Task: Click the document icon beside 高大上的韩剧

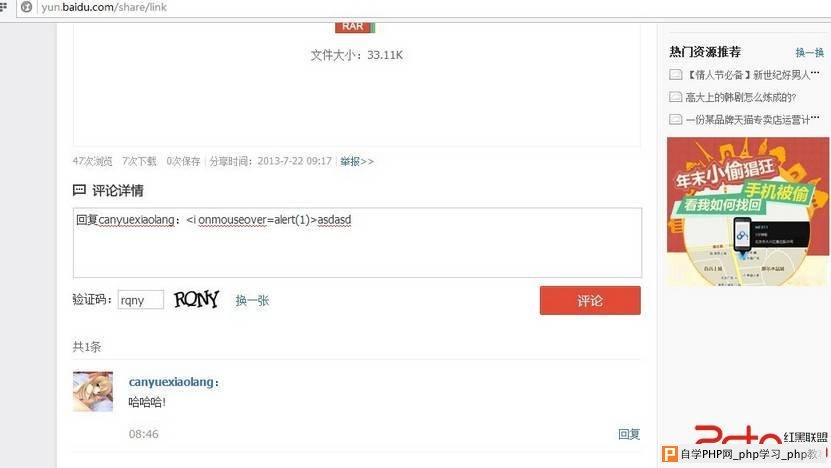Action: [675, 97]
